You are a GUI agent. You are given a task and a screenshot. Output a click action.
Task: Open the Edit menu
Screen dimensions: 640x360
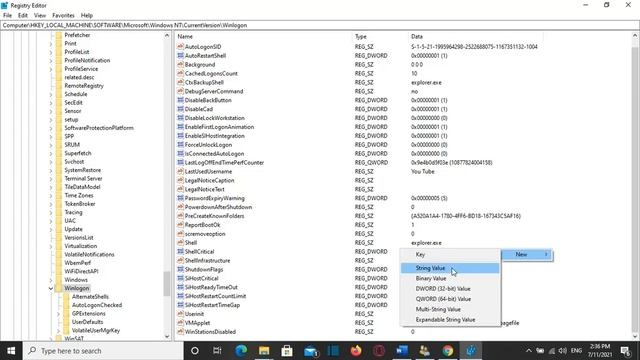point(23,16)
